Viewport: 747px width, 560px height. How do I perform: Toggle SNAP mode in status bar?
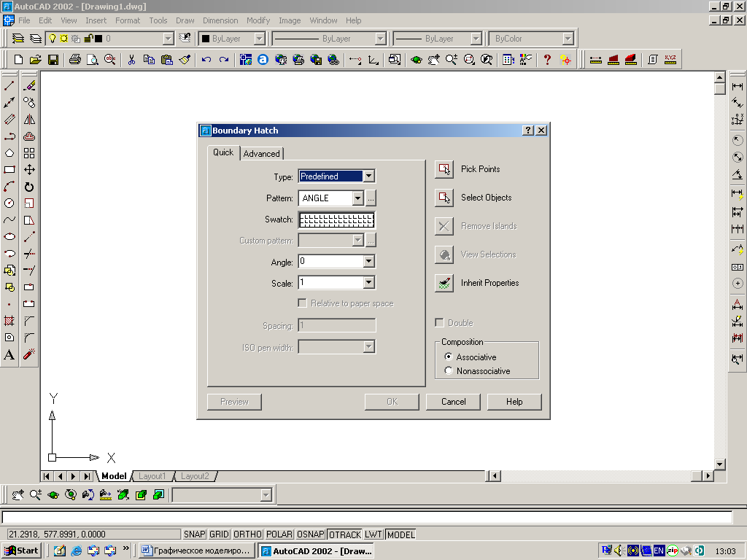click(194, 534)
